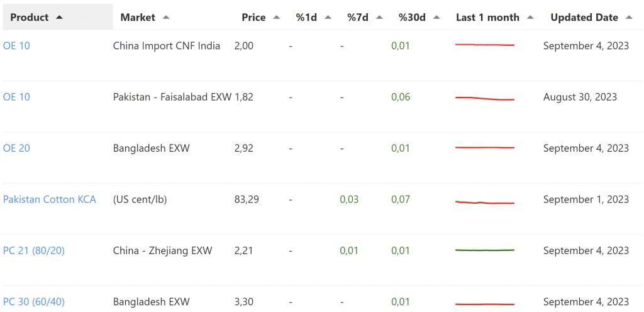Click the sort arrow next to Market
Viewport: 644px width, 312px height.
(x=166, y=18)
